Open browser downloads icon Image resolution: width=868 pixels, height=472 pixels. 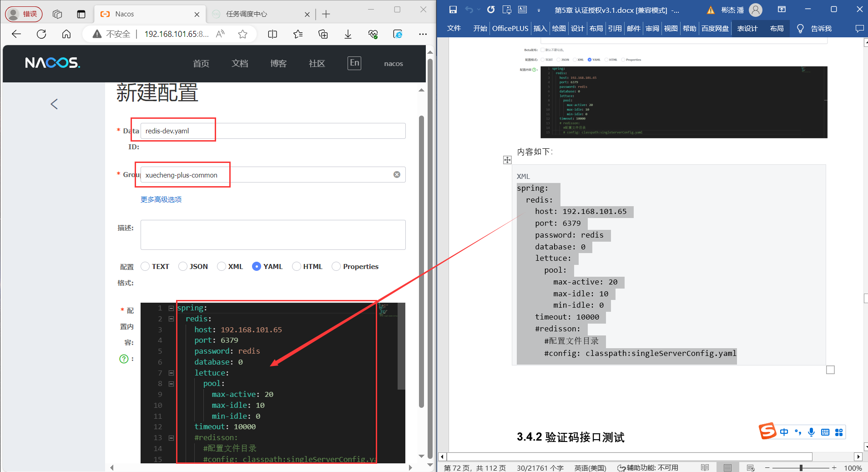coord(348,34)
